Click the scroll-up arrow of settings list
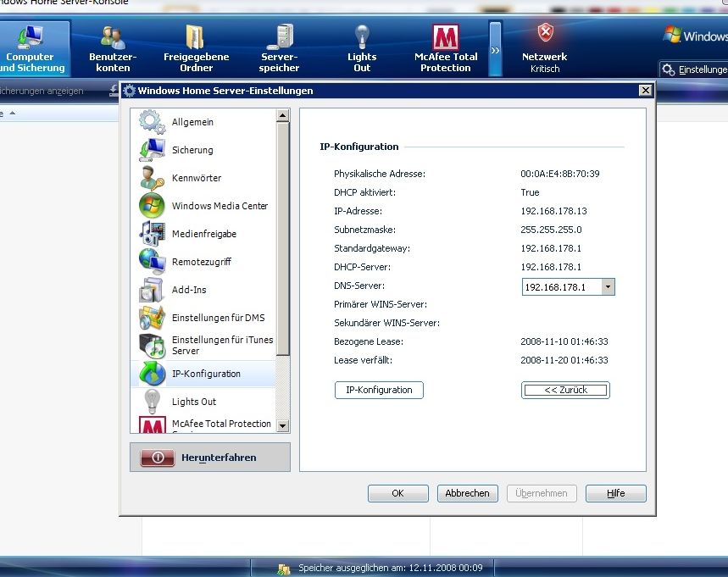 [x=282, y=115]
